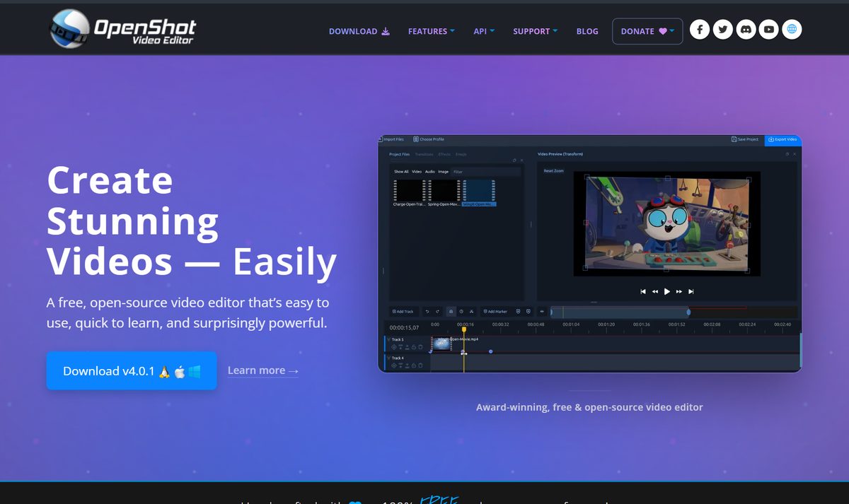Click the yellow playhead marker on ruler
This screenshot has height=504, width=849.
[x=464, y=329]
